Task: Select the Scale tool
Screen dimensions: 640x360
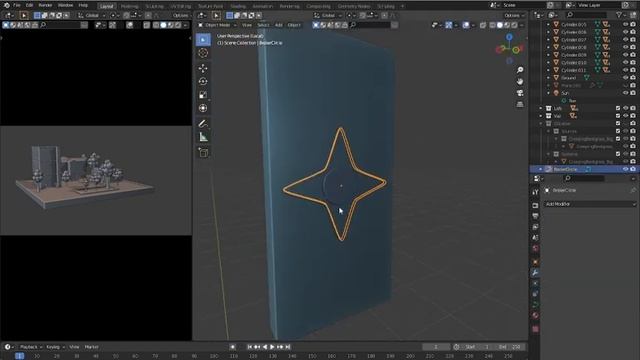Action: click(x=203, y=95)
